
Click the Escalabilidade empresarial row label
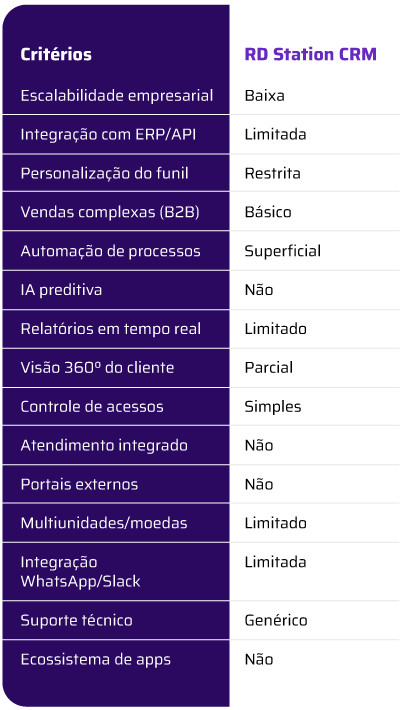(117, 96)
